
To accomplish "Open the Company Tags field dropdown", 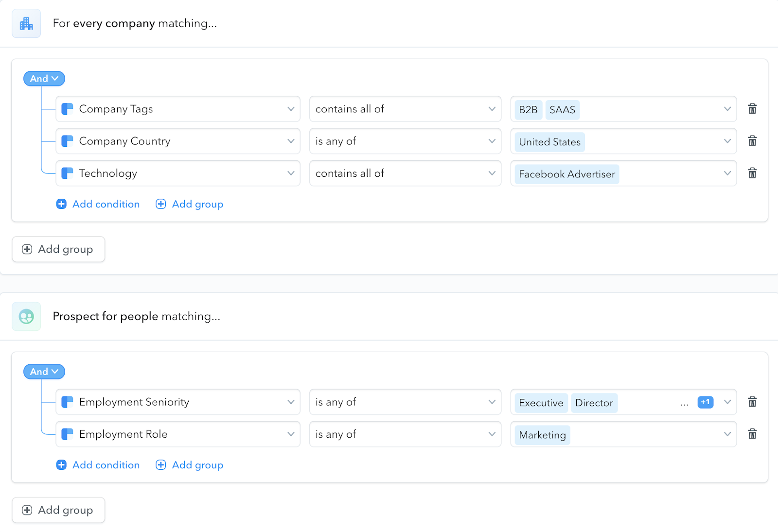I will 178,109.
